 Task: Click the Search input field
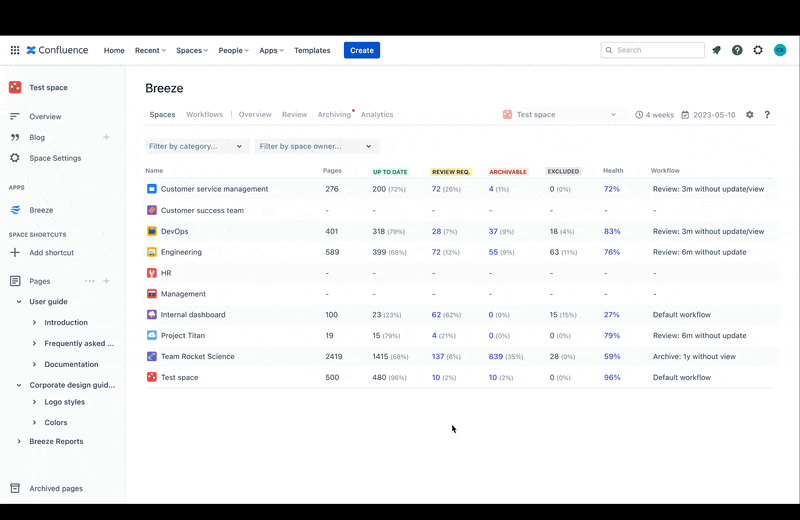point(653,50)
